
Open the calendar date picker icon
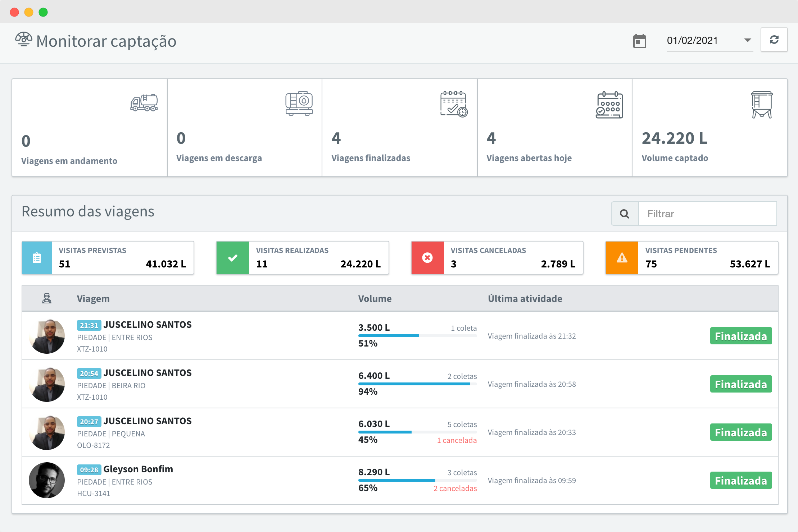pyautogui.click(x=639, y=41)
